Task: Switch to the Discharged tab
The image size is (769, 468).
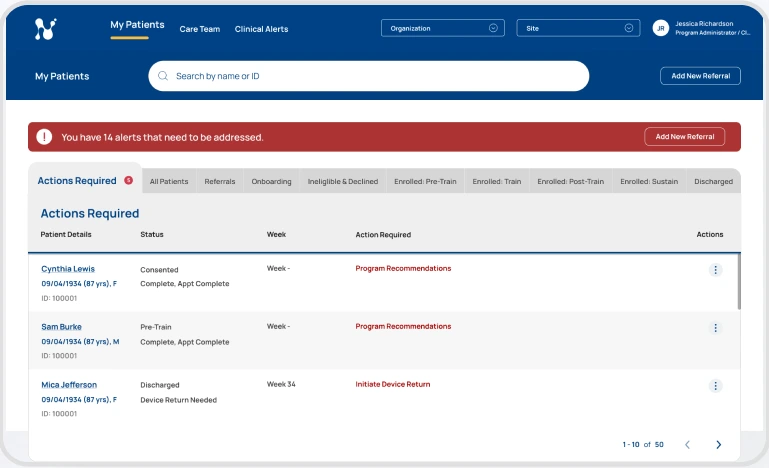Action: 714,181
